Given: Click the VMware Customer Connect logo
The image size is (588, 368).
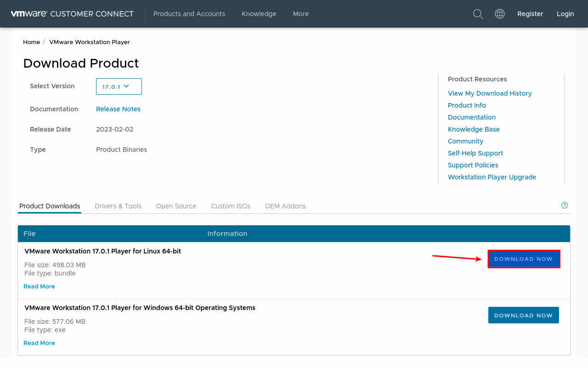Looking at the screenshot, I should coord(72,14).
